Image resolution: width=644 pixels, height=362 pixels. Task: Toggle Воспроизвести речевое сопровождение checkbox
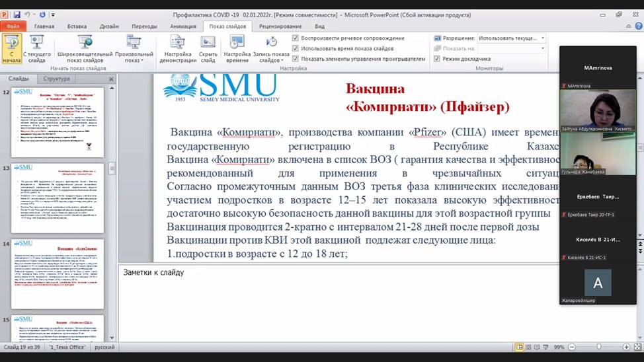(x=296, y=38)
